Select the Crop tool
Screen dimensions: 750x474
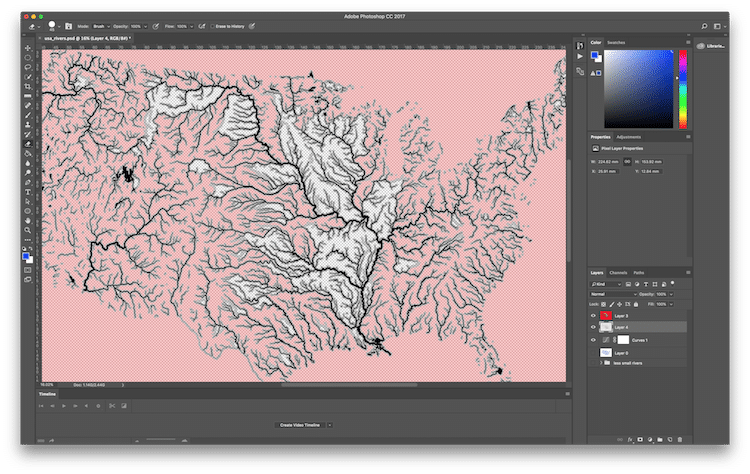coord(28,87)
